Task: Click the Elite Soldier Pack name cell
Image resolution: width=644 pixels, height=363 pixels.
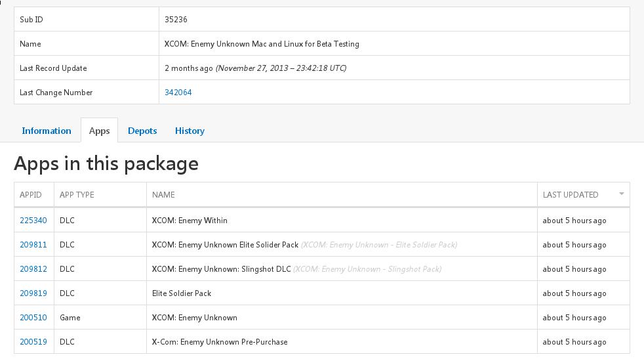Action: pyautogui.click(x=182, y=293)
